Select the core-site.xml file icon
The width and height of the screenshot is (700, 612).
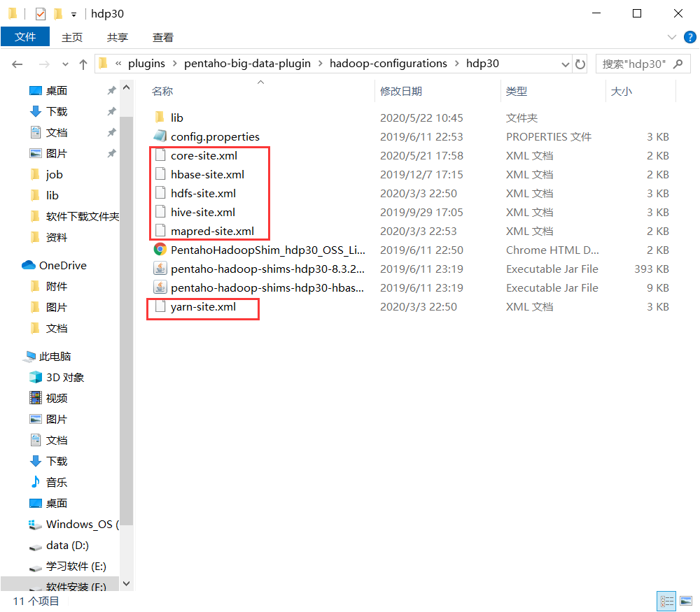click(x=162, y=155)
